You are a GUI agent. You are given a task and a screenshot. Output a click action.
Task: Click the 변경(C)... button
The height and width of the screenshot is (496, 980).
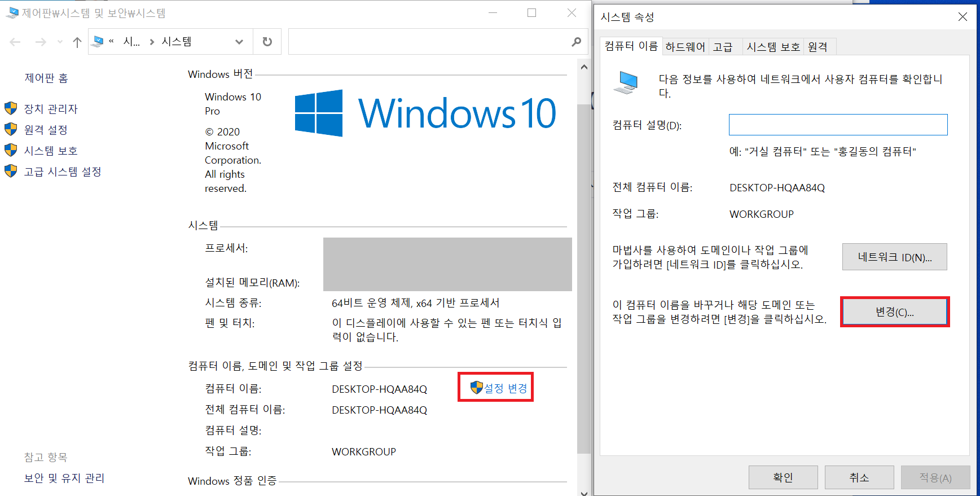click(895, 312)
